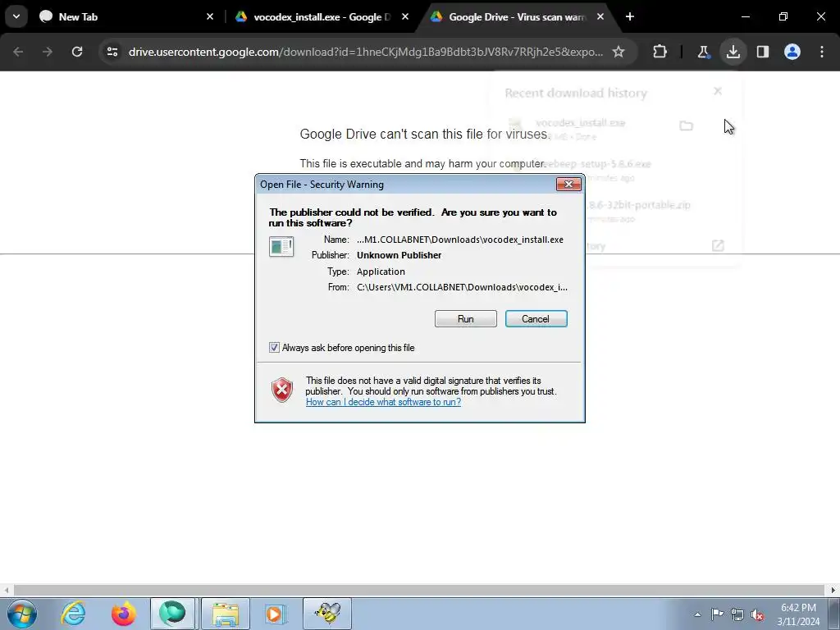Screen dimensions: 840x630
Task: Launch Firefox from the taskbar
Action: [x=123, y=614]
